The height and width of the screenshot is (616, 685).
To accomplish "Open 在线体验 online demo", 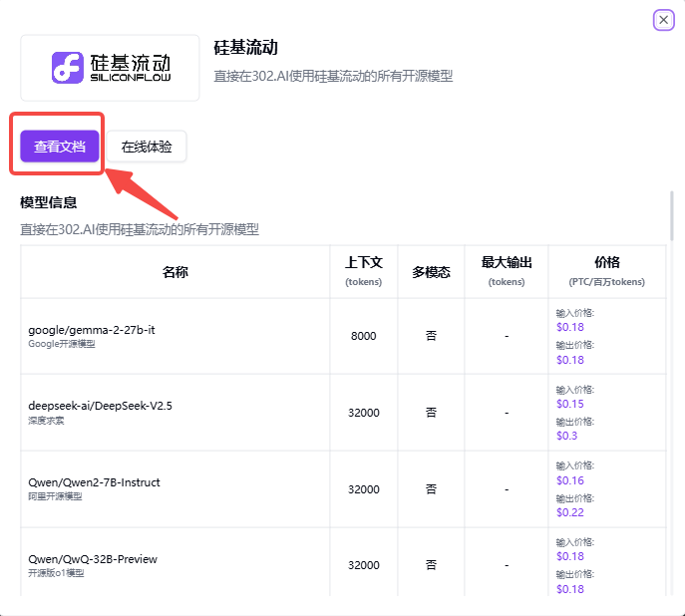I will point(147,147).
